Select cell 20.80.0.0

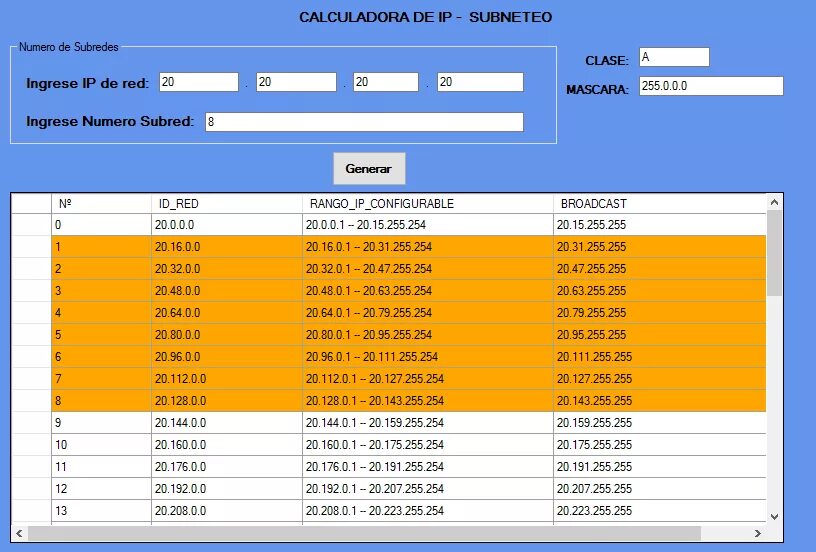coord(227,335)
